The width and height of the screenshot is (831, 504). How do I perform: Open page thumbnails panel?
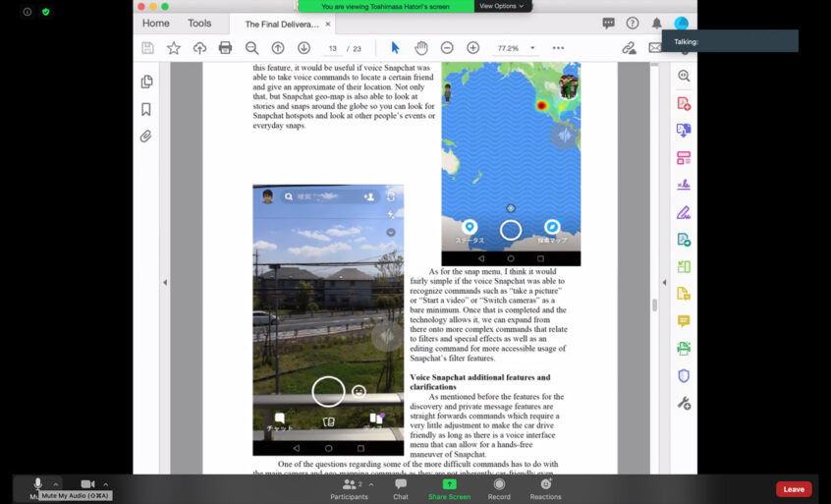point(146,82)
